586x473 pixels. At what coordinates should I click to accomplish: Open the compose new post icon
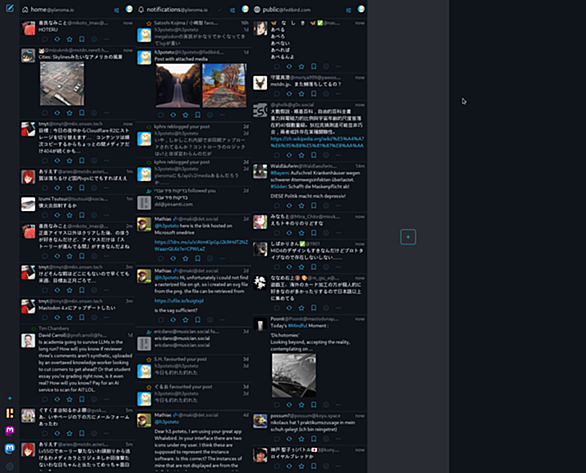(10, 8)
